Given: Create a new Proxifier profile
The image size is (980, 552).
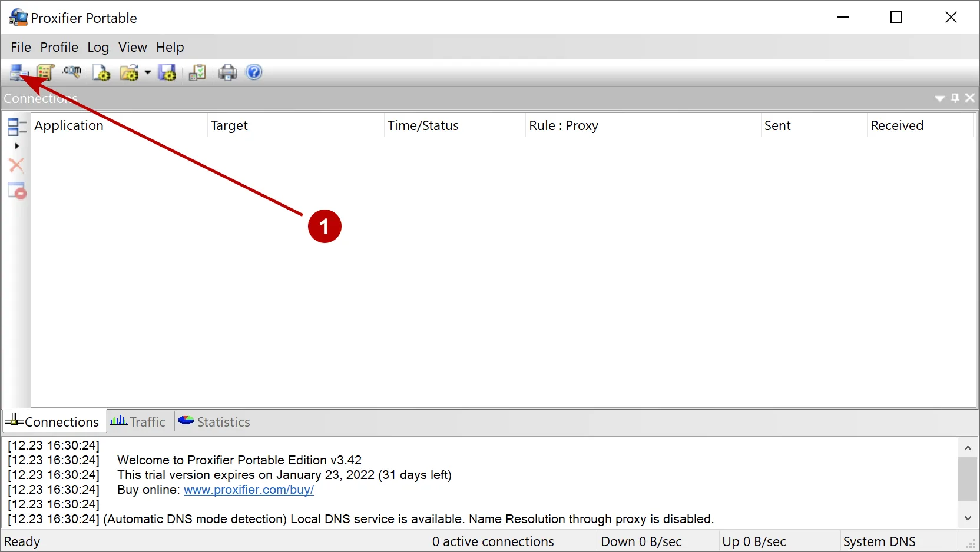Looking at the screenshot, I should click(101, 72).
